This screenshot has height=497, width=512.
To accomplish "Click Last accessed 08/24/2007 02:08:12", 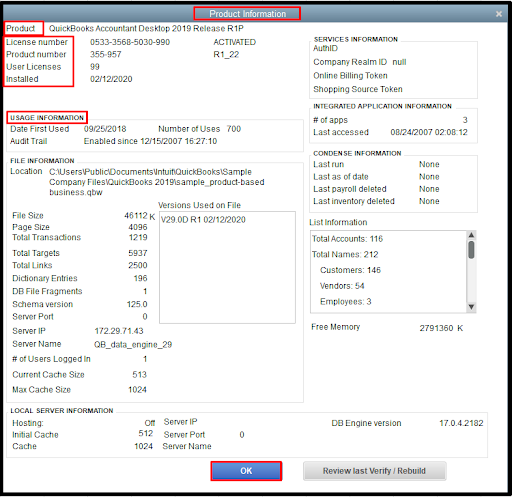I will [x=429, y=132].
